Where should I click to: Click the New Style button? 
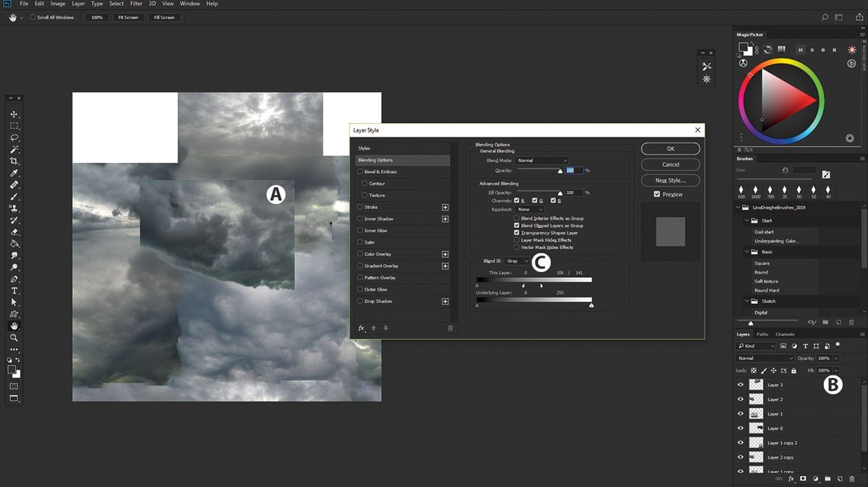tap(670, 180)
